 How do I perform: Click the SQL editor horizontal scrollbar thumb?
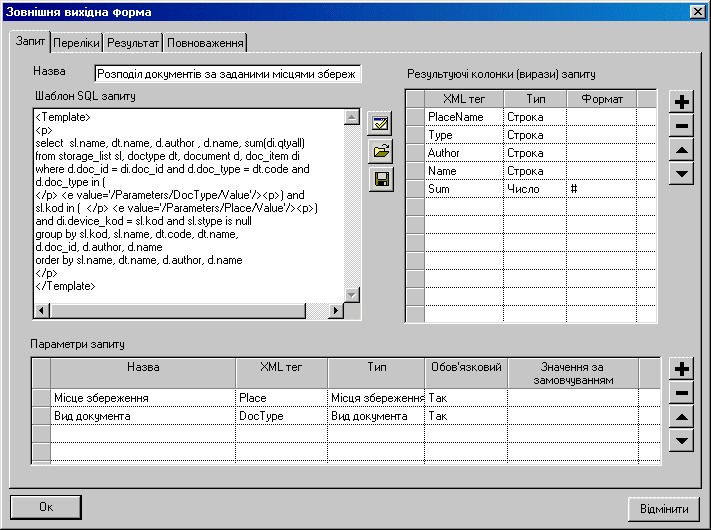tap(178, 311)
